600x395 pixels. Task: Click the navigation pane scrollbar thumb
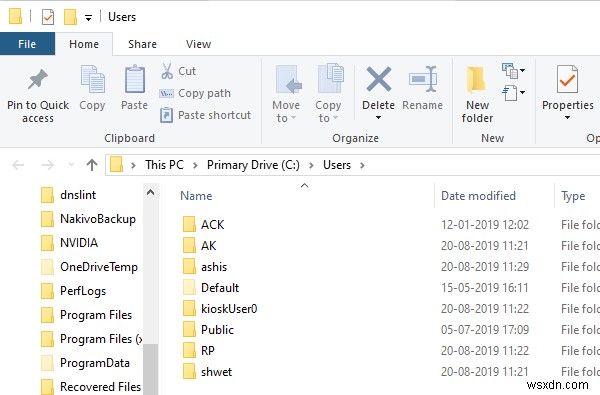tap(151, 369)
